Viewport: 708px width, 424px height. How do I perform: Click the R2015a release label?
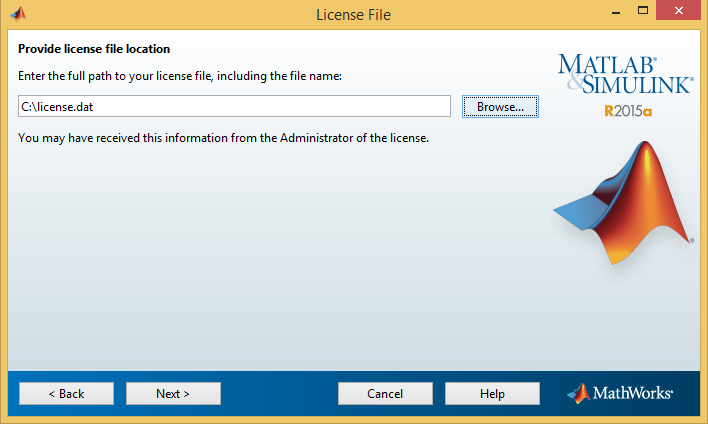click(628, 111)
